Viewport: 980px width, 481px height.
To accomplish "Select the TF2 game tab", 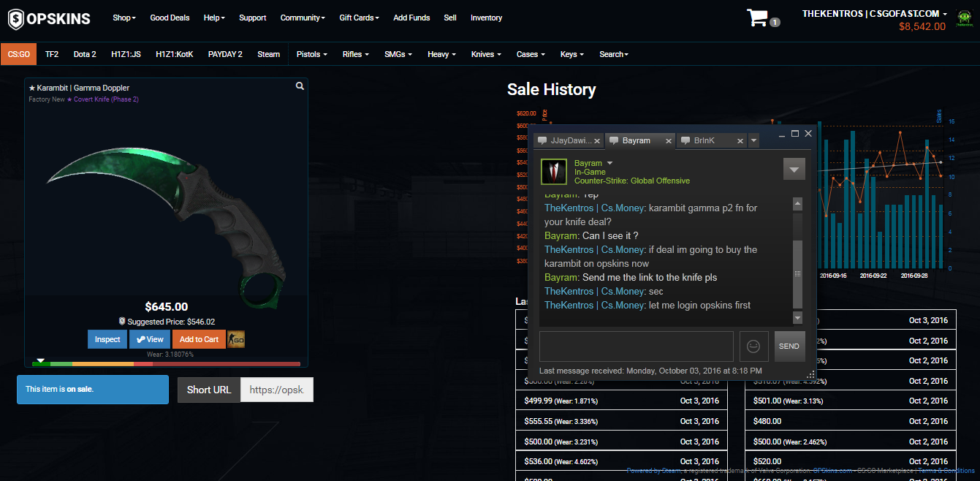I will 52,54.
